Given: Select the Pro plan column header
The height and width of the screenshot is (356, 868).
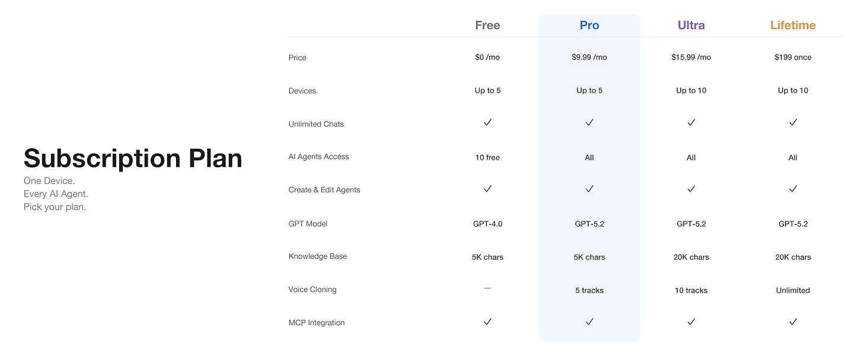Looking at the screenshot, I should 589,26.
